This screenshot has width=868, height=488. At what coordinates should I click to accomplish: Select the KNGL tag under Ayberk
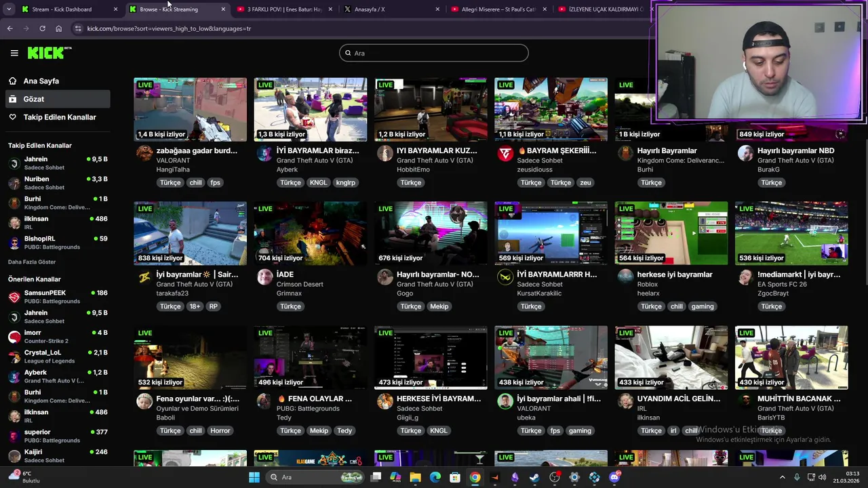click(318, 182)
